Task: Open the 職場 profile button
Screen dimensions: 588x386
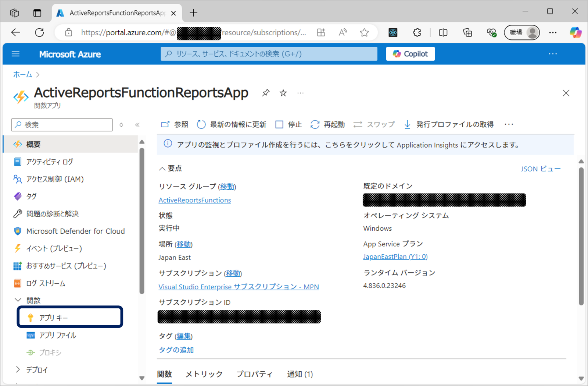Action: 522,32
